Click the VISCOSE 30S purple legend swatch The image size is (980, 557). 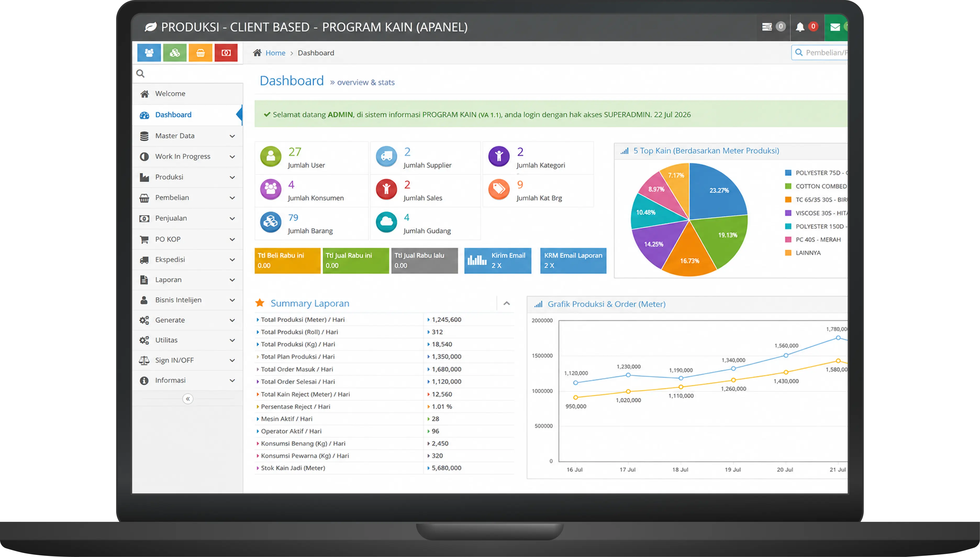[x=788, y=213]
